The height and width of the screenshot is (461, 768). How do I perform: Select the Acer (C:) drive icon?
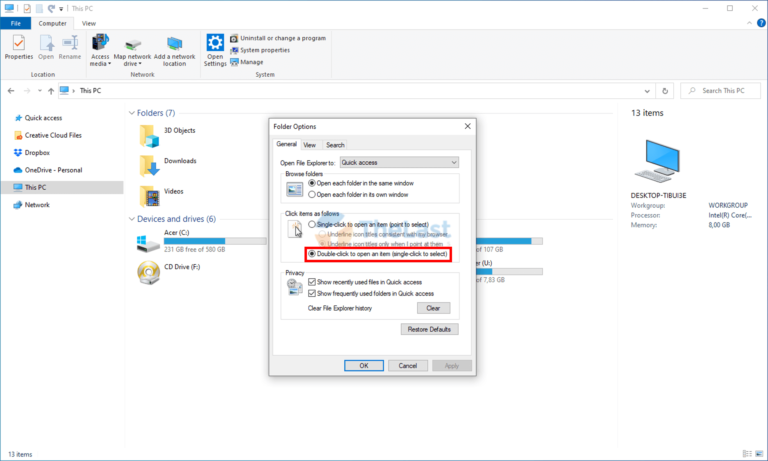click(x=148, y=243)
